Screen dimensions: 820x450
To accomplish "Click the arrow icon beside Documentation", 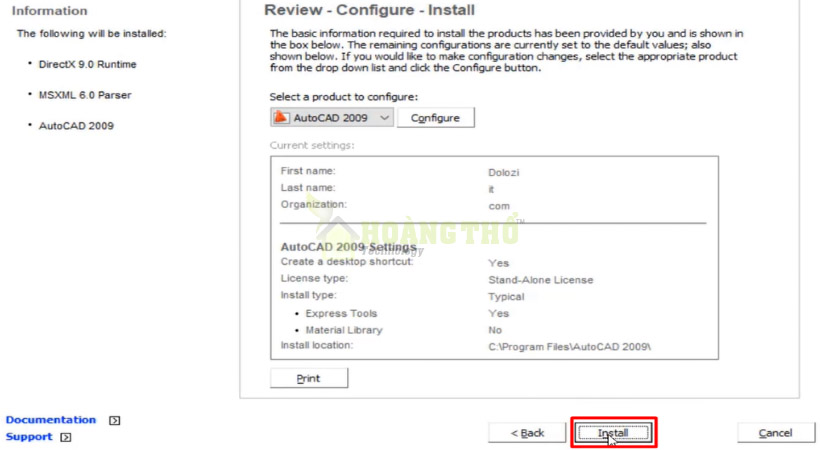I will click(x=114, y=421).
